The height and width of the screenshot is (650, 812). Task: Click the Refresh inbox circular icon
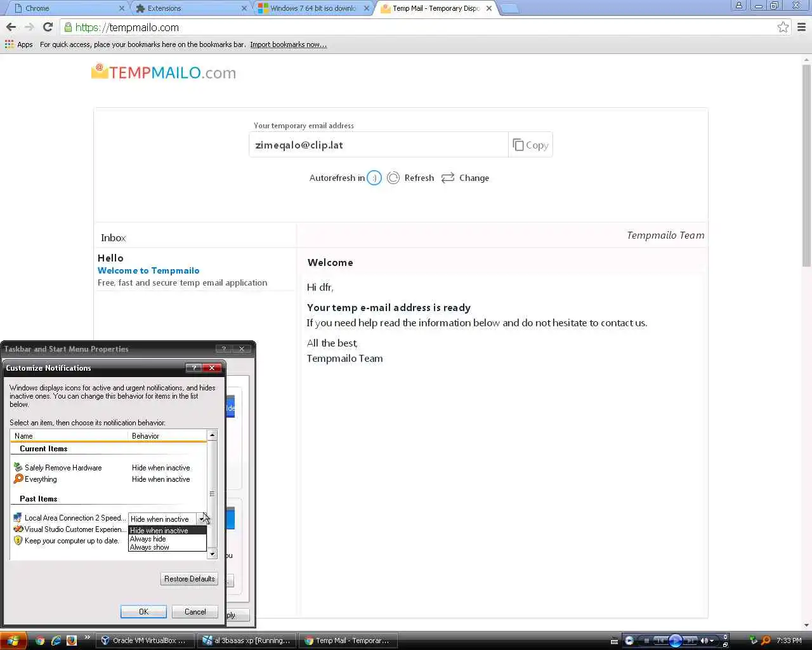click(393, 178)
